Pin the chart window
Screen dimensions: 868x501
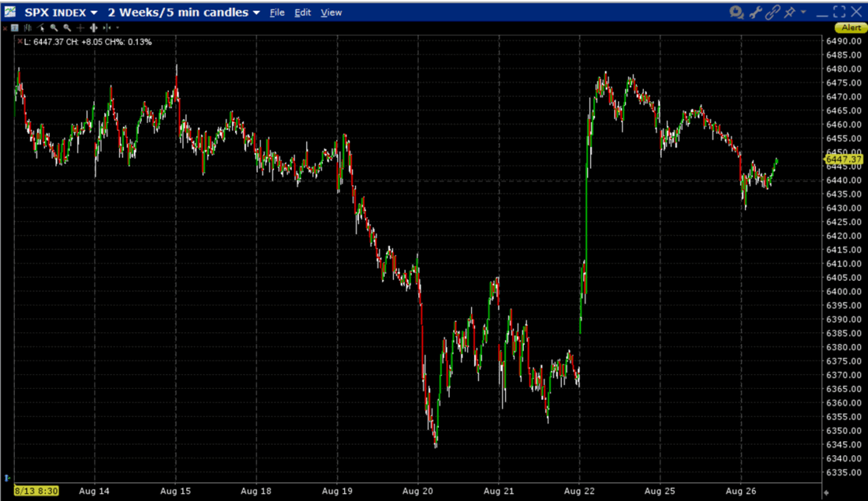791,12
